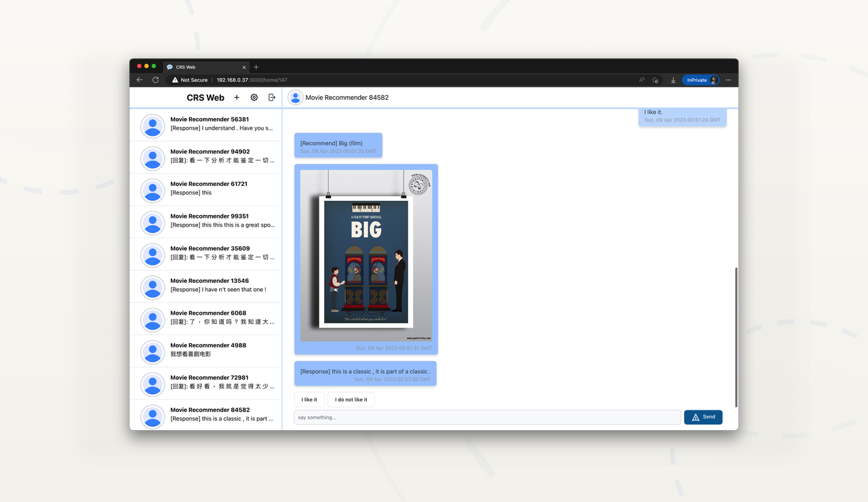Click the 'I like it.' sent message
Image resolution: width=868 pixels, height=502 pixels.
(682, 116)
